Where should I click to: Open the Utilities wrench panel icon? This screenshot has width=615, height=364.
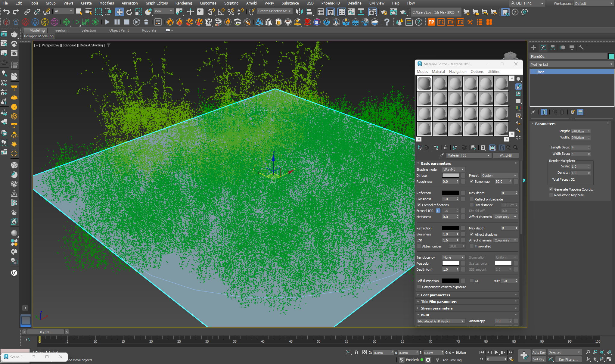582,48
